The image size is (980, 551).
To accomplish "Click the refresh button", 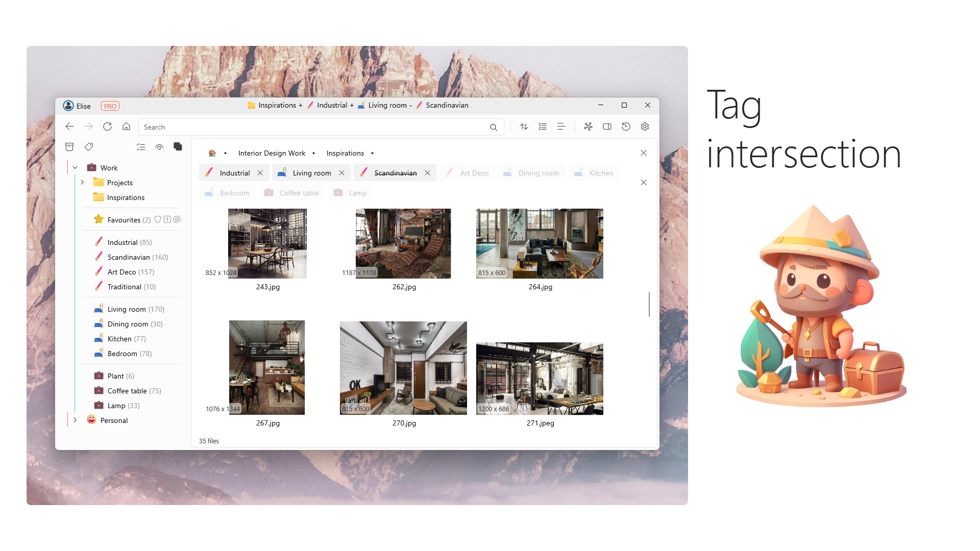I will pyautogui.click(x=107, y=127).
